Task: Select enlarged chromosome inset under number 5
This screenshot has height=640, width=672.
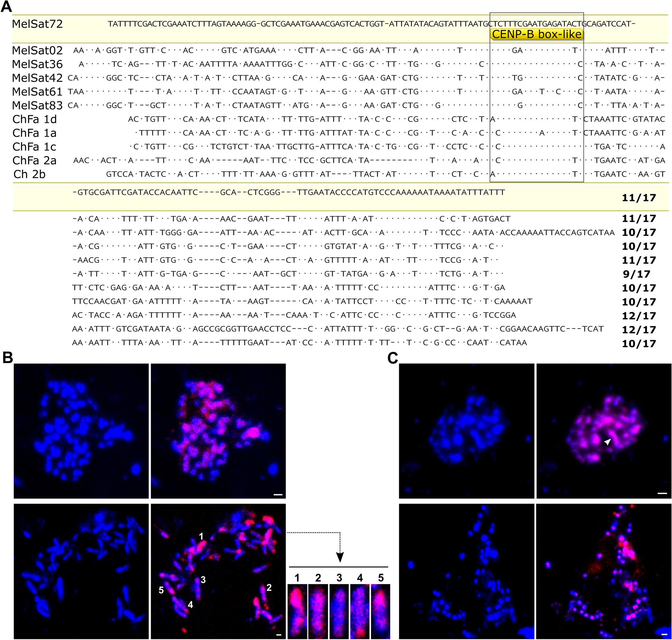Action: [x=381, y=611]
